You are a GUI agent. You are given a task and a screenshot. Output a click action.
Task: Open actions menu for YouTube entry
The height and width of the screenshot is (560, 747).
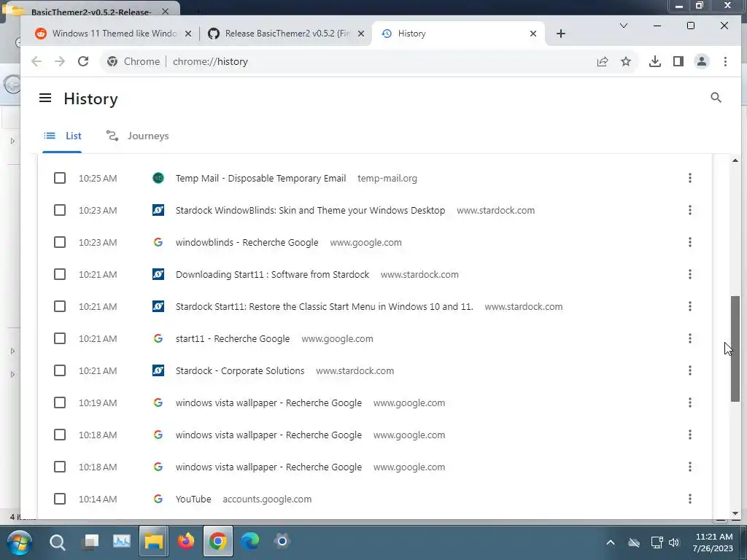point(690,499)
